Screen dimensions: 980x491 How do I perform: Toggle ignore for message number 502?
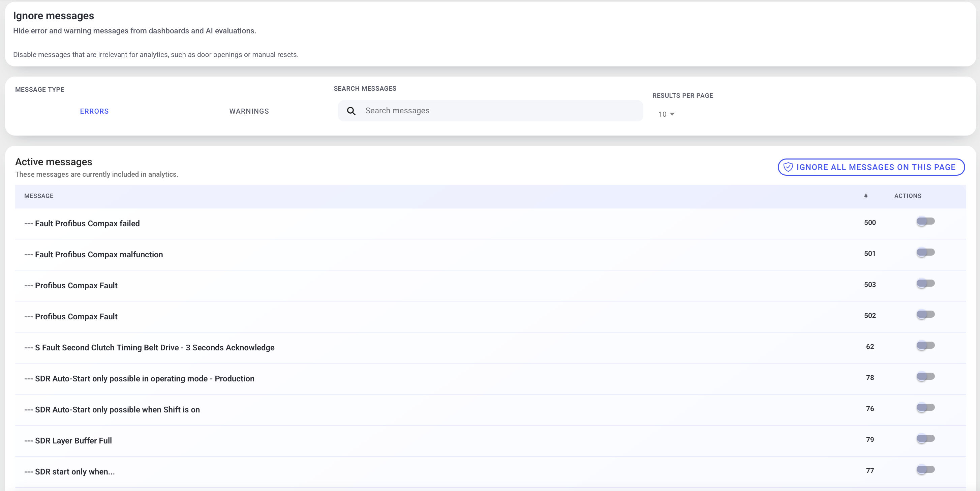click(x=925, y=314)
